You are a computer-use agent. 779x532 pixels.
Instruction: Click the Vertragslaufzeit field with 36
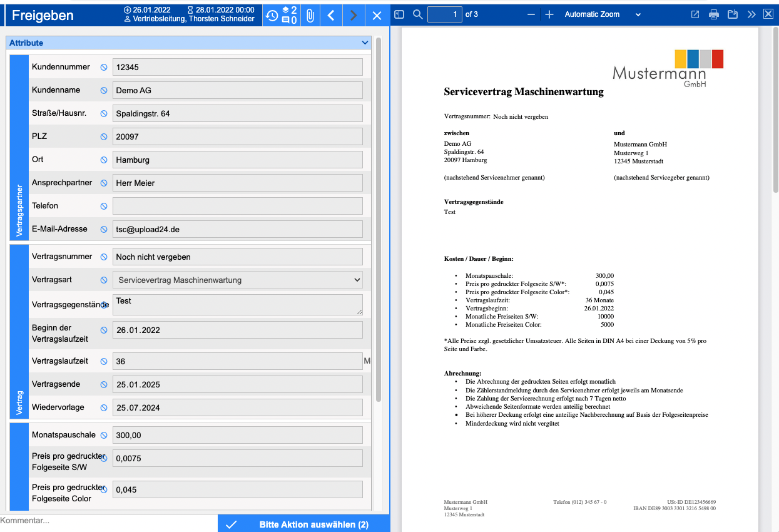238,361
